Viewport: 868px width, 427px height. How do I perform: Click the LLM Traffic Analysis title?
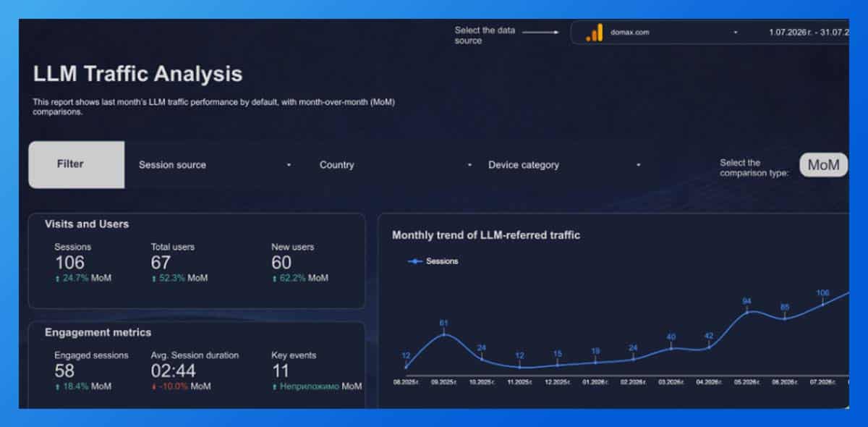[137, 74]
